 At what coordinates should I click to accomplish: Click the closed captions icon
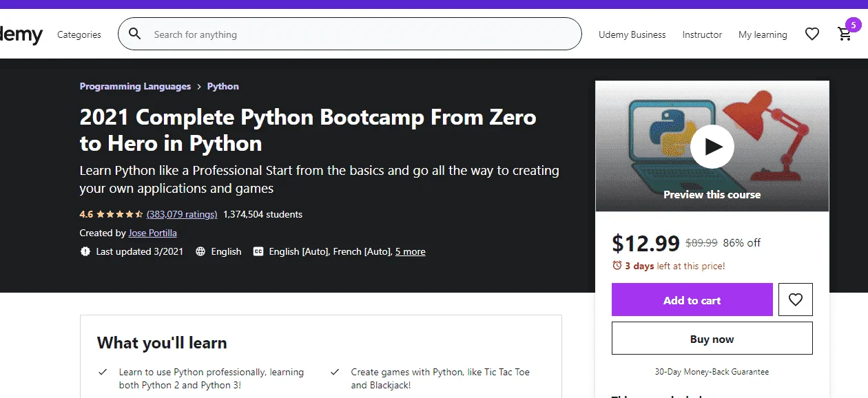258,251
